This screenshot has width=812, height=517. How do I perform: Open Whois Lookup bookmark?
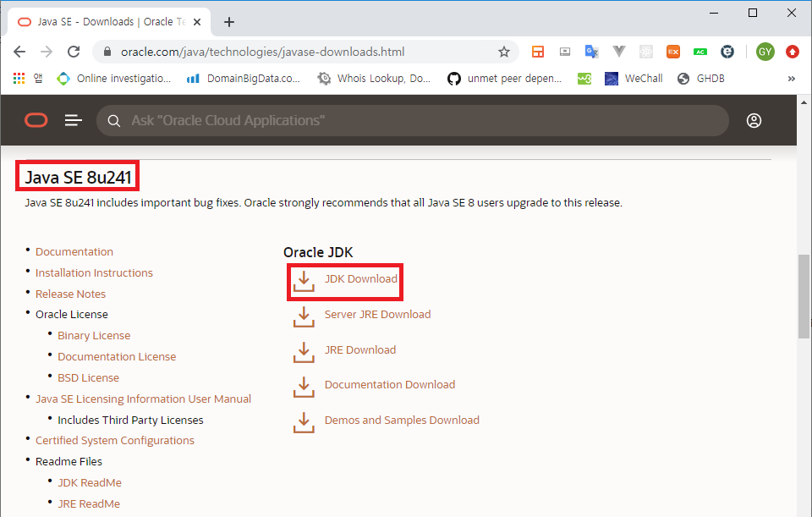pos(374,79)
